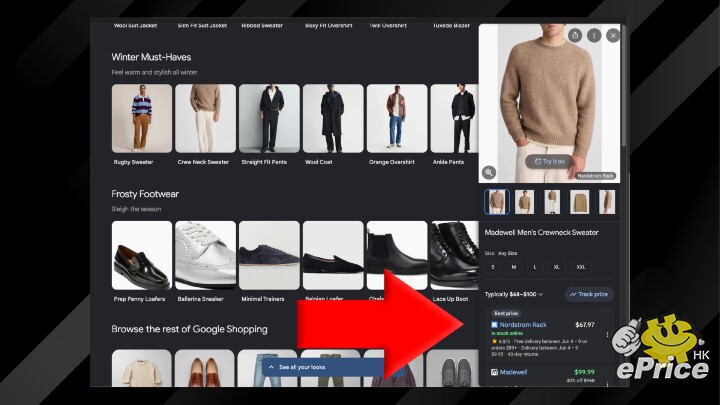
Task: Open the Belgian Loafer item
Action: click(333, 255)
